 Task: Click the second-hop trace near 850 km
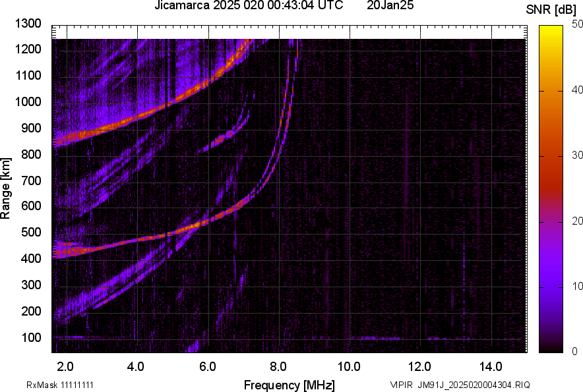tap(73, 138)
